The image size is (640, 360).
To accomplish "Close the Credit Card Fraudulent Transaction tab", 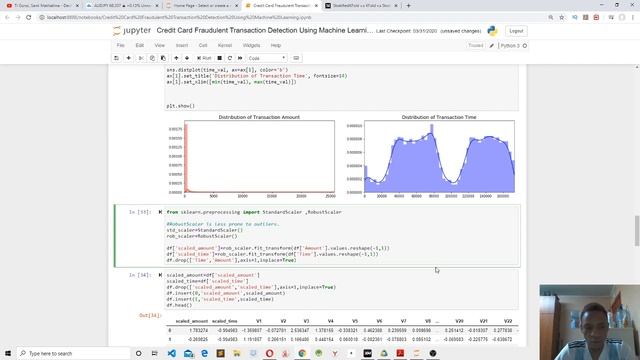I will (316, 6).
